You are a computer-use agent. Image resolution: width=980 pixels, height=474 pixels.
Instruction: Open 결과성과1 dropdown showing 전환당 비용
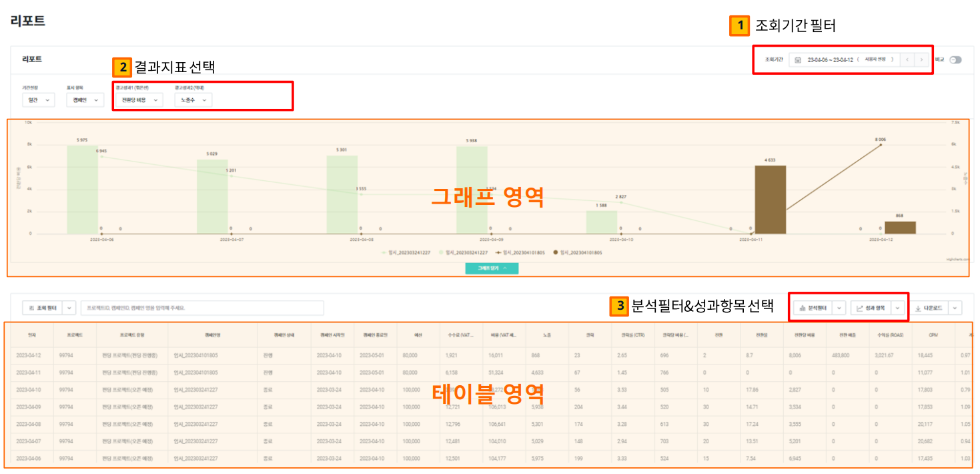point(138,100)
